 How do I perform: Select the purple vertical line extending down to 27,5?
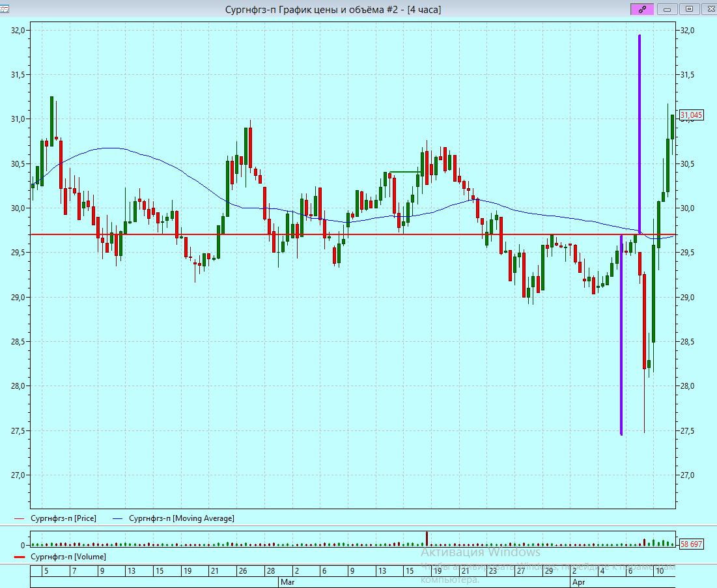621,335
